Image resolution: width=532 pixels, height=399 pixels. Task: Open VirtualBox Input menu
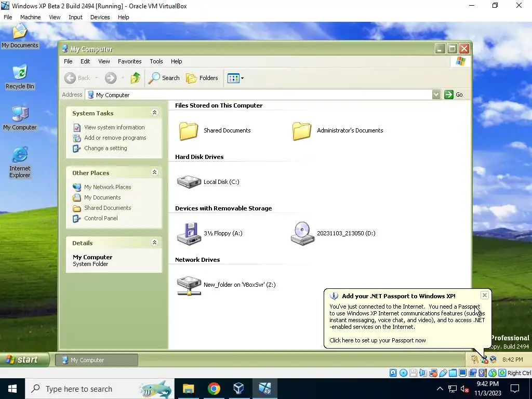pos(75,17)
